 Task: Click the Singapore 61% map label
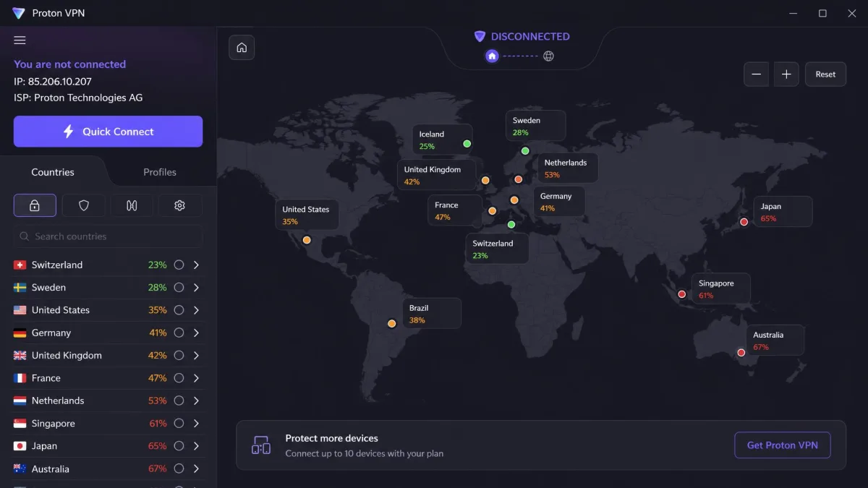click(x=721, y=289)
